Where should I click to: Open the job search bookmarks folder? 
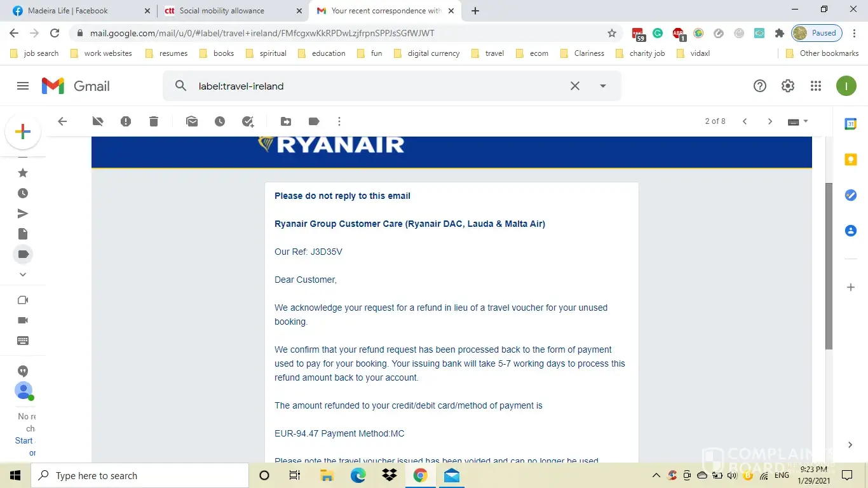click(x=35, y=53)
